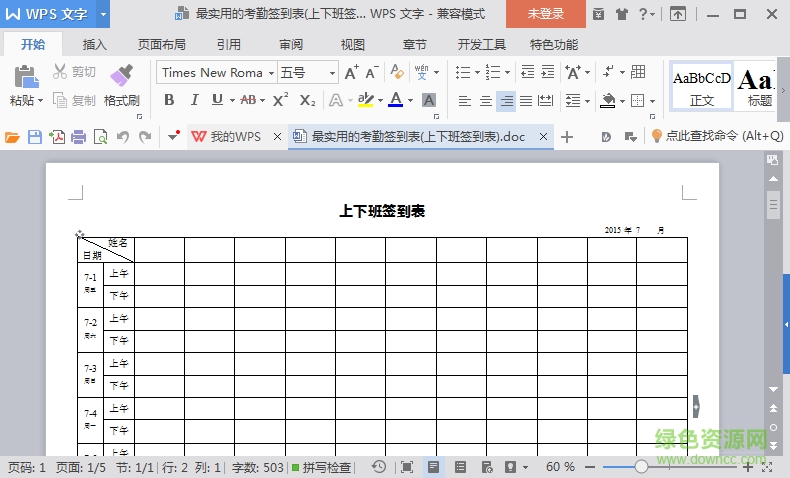Click the vertical scrollbar thumb

point(773,205)
